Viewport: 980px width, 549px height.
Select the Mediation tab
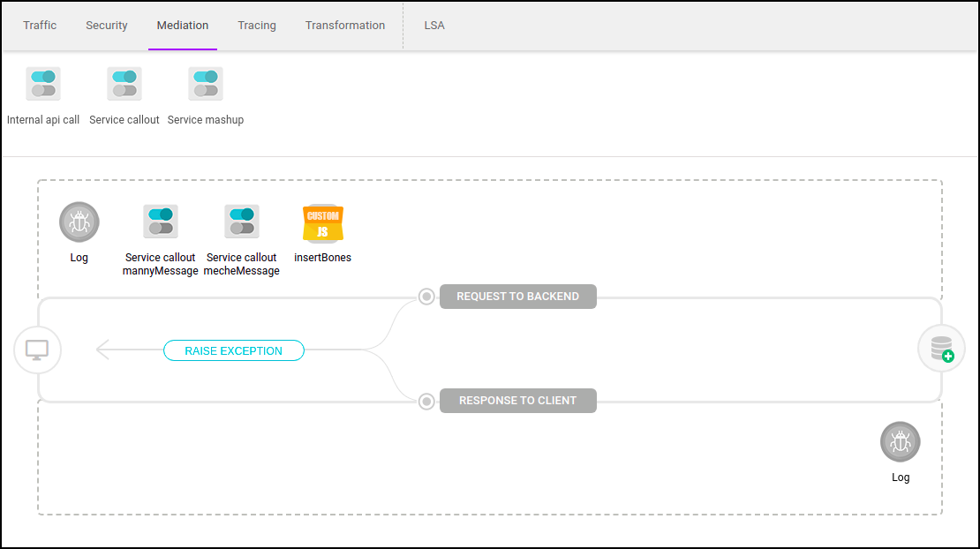tap(183, 26)
